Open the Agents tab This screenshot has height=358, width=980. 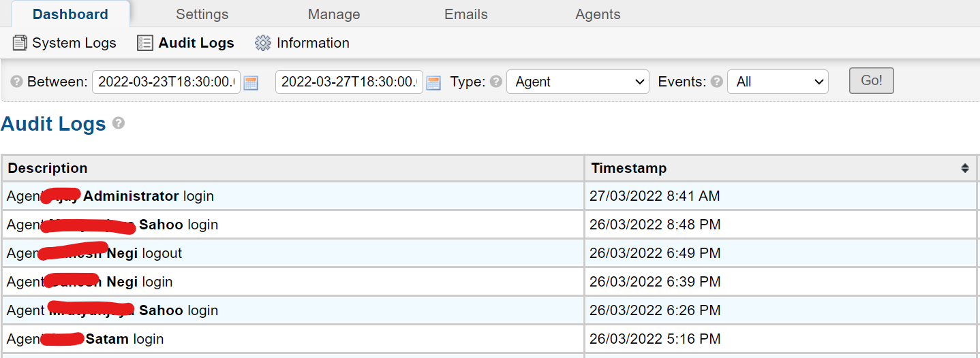click(598, 14)
